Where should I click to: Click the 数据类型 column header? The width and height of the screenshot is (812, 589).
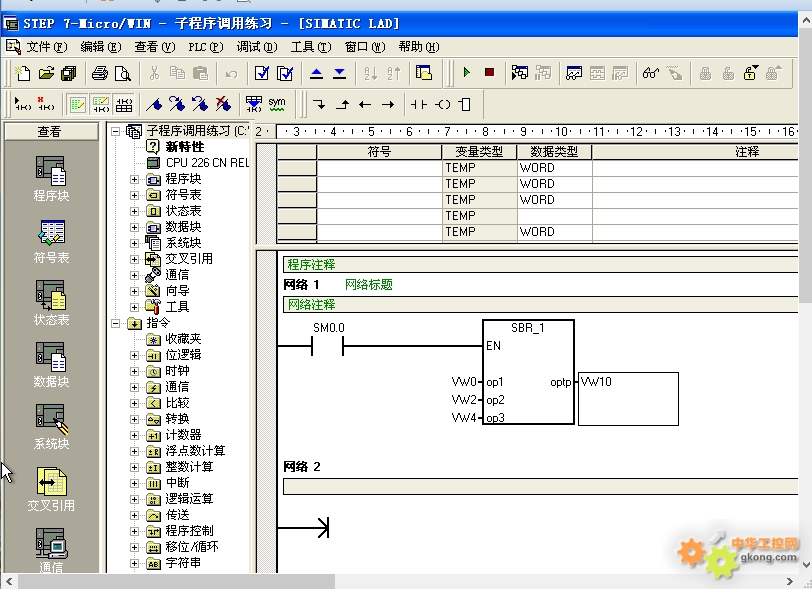(554, 152)
